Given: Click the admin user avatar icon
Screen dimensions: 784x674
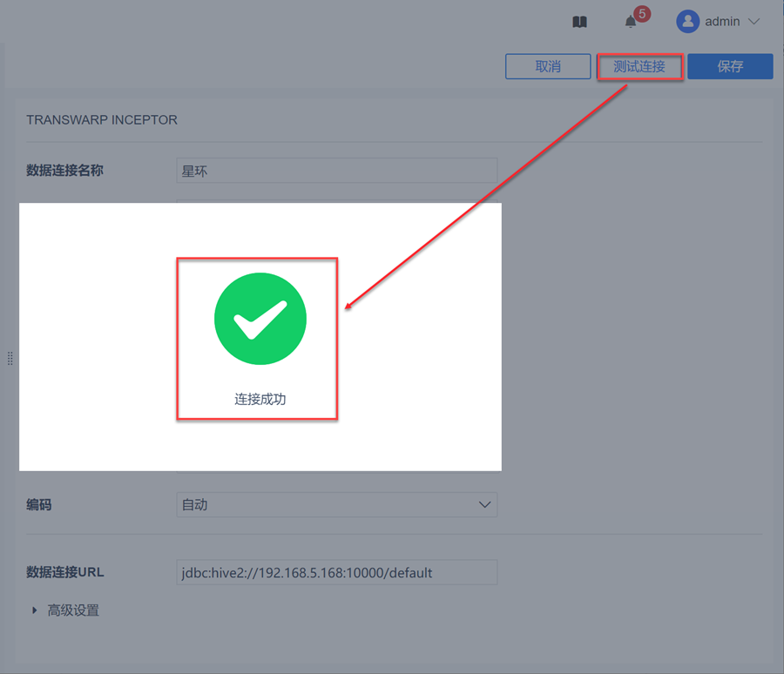Looking at the screenshot, I should coord(687,22).
